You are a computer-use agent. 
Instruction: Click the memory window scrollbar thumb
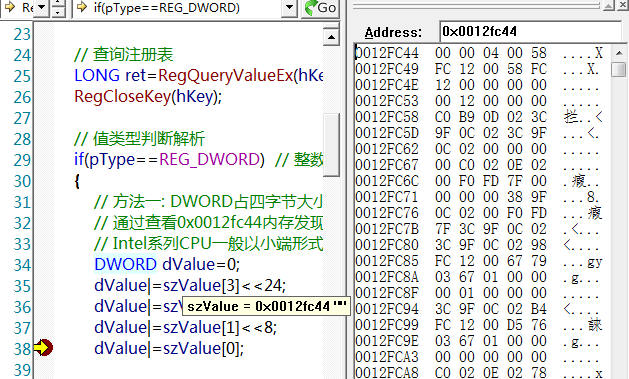(618, 69)
